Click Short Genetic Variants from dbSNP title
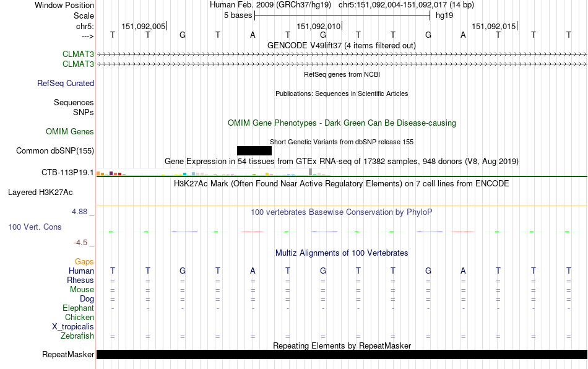The width and height of the screenshot is (588, 369). coord(342,142)
